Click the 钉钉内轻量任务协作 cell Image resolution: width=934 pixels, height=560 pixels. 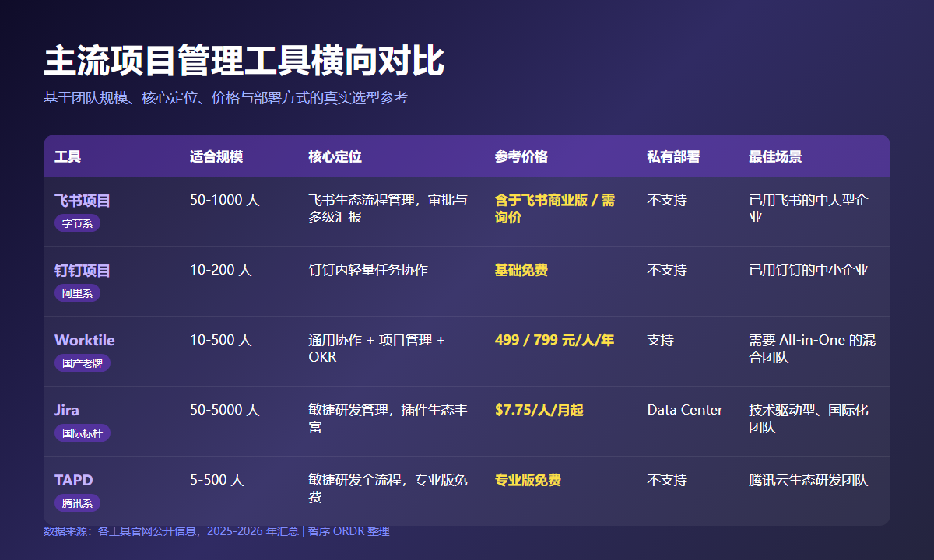[x=368, y=270]
